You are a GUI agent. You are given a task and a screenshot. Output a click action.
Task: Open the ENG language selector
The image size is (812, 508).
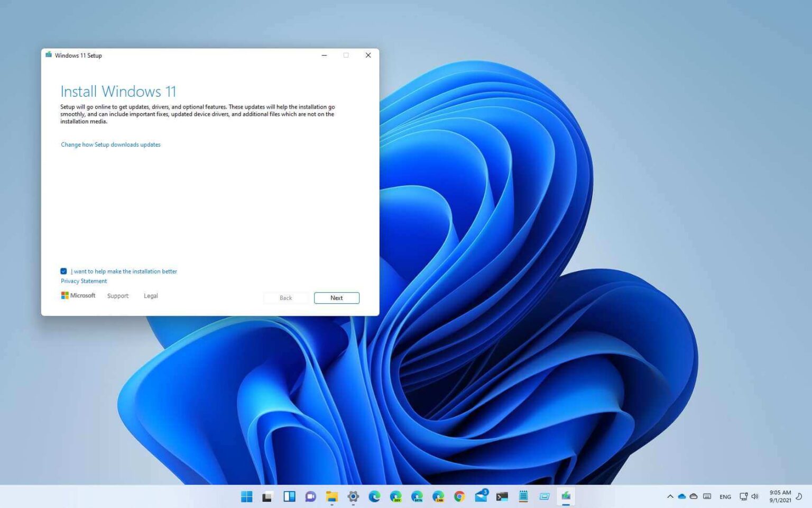[725, 496]
